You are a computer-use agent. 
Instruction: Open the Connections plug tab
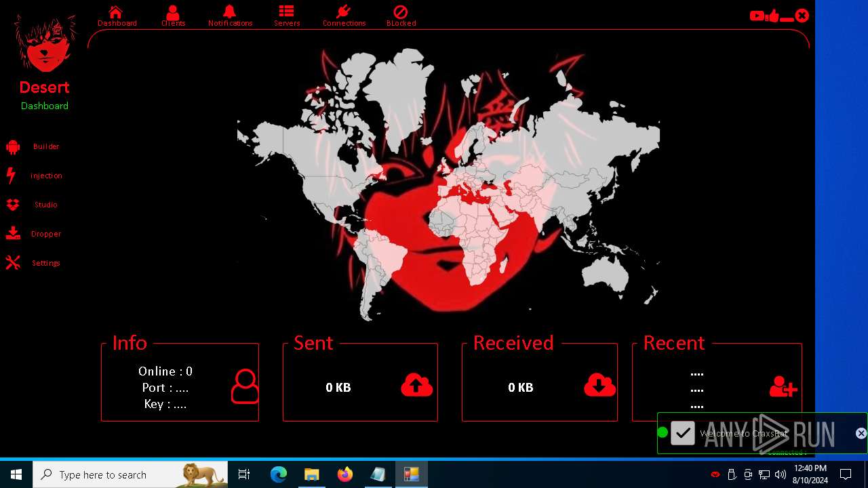[344, 16]
